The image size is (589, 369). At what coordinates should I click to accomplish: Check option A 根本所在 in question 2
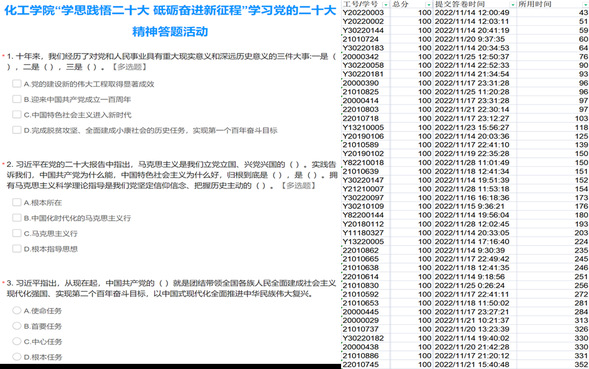click(17, 202)
